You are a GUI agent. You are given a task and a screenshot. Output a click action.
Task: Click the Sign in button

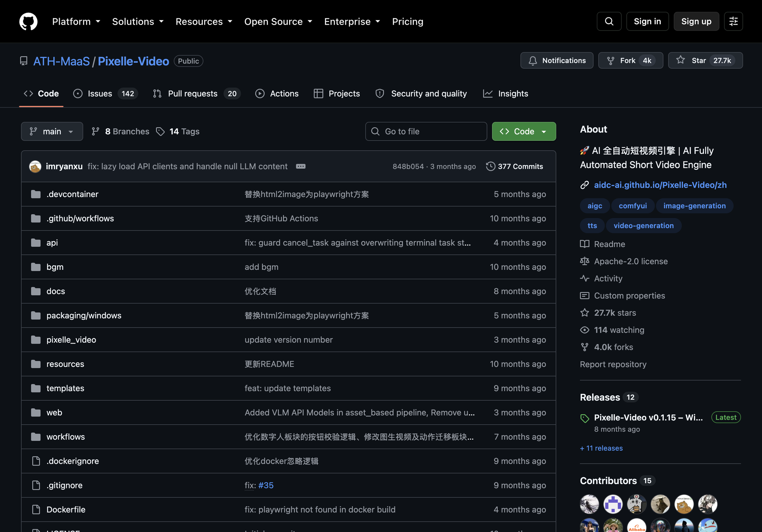click(647, 21)
